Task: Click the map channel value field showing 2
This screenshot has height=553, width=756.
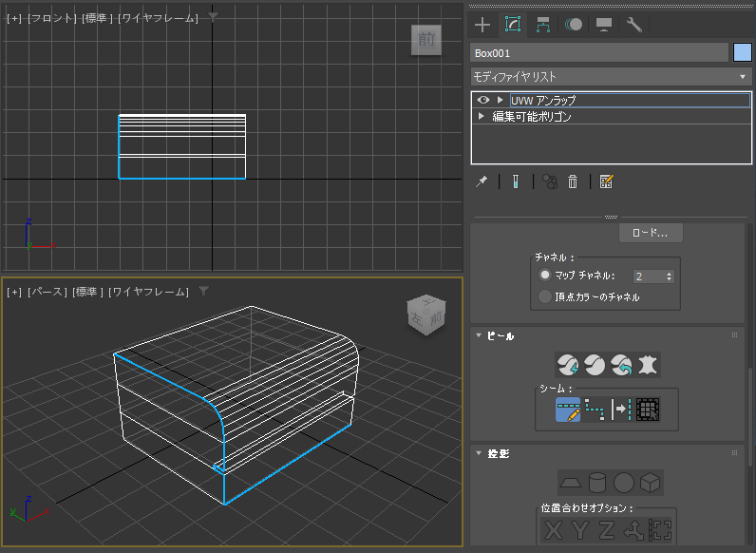Action: (649, 276)
